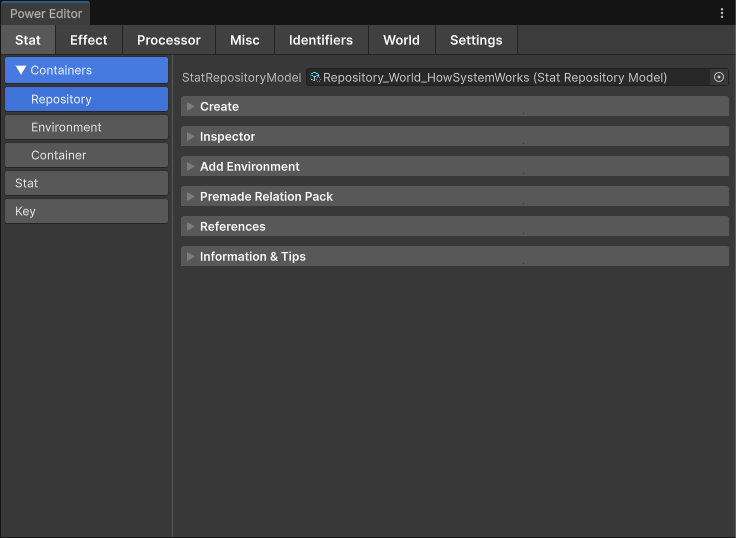Click the Add Environment header label
Viewport: 736px width, 538px height.
tap(250, 167)
